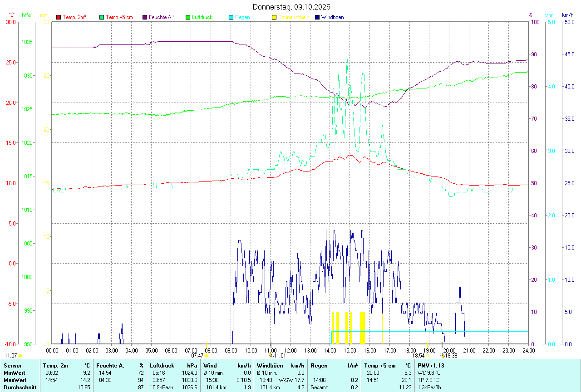Click the Luftdruck column header in table
The height and width of the screenshot is (392, 581).
coord(162,365)
